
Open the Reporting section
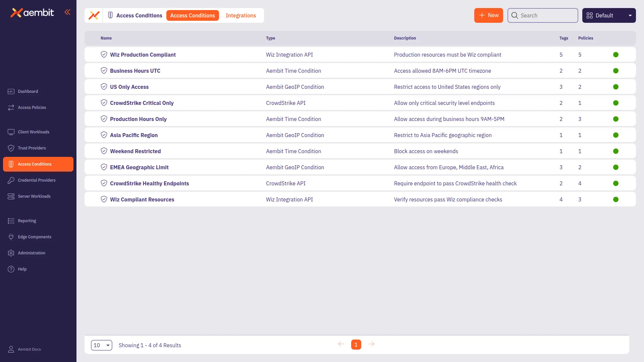click(26, 221)
